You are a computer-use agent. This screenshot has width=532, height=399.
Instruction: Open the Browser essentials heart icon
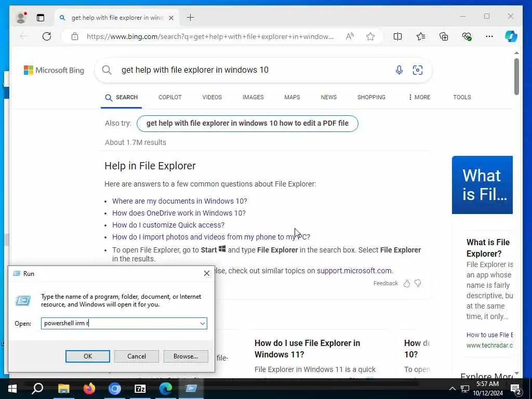467,36
